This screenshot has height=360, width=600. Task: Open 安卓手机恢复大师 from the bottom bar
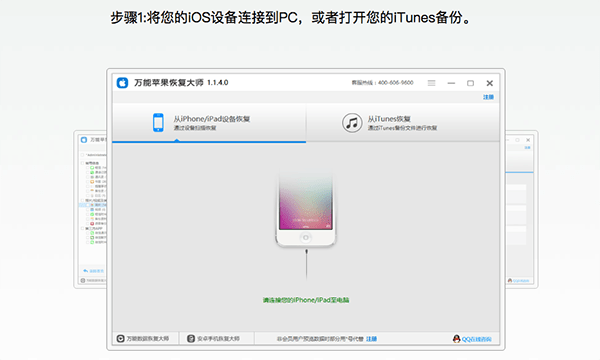[213, 339]
